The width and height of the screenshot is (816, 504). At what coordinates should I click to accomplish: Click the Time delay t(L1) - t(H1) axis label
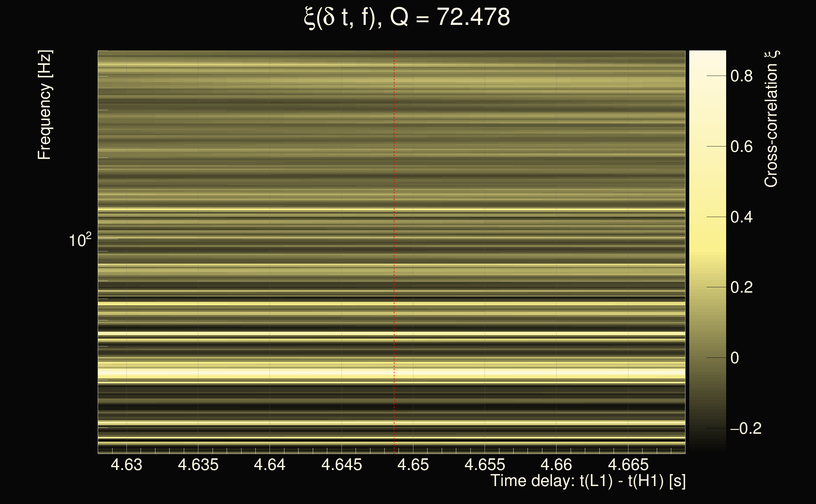point(588,481)
